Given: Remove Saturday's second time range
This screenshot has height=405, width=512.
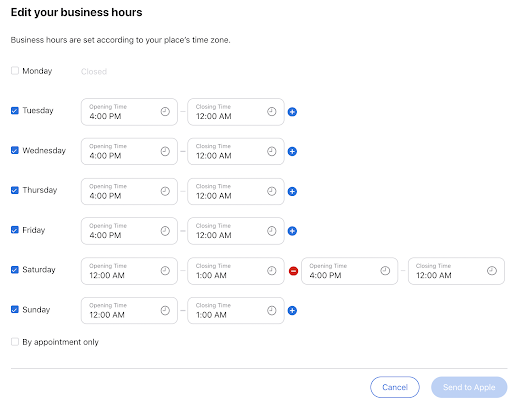Looking at the screenshot, I should tap(293, 271).
